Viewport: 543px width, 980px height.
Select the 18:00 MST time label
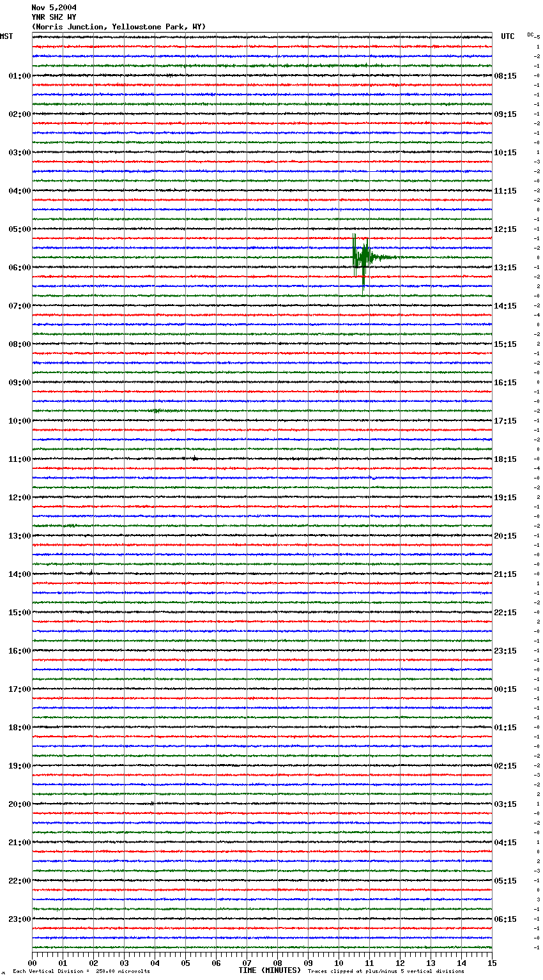[x=20, y=728]
